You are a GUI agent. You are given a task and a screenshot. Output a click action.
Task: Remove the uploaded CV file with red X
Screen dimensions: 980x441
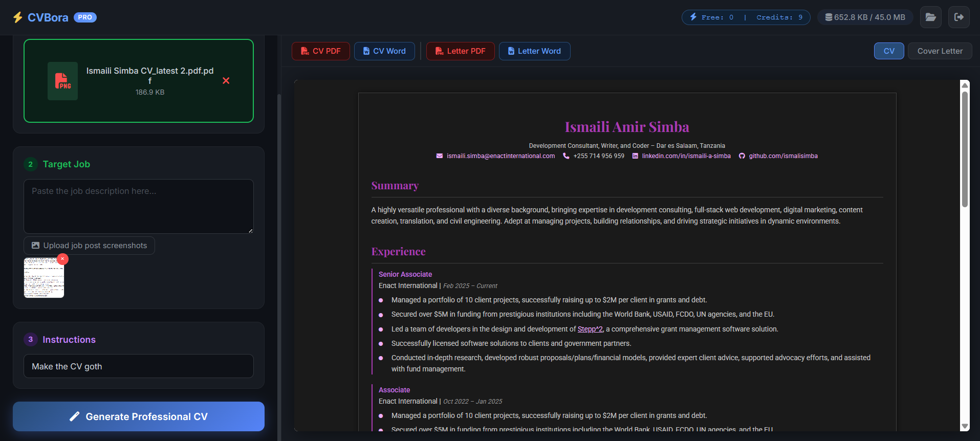coord(226,81)
